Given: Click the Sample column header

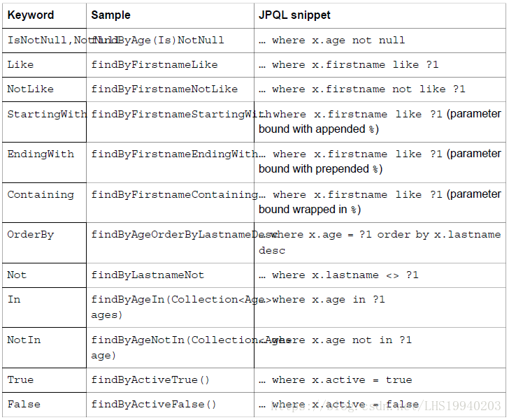Looking at the screenshot, I should click(x=110, y=15).
